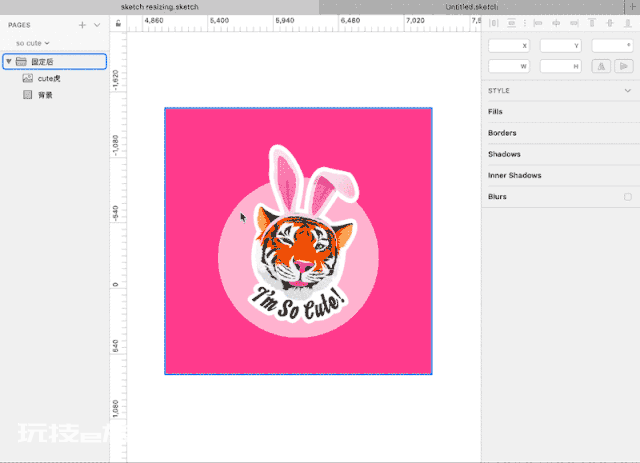Flip layer horizontally

601,66
